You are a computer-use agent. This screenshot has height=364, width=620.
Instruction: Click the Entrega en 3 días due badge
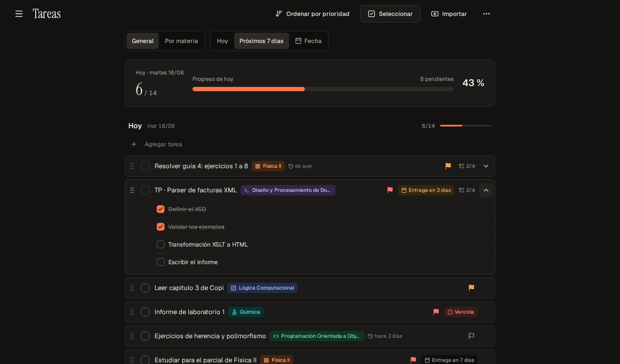click(x=426, y=190)
